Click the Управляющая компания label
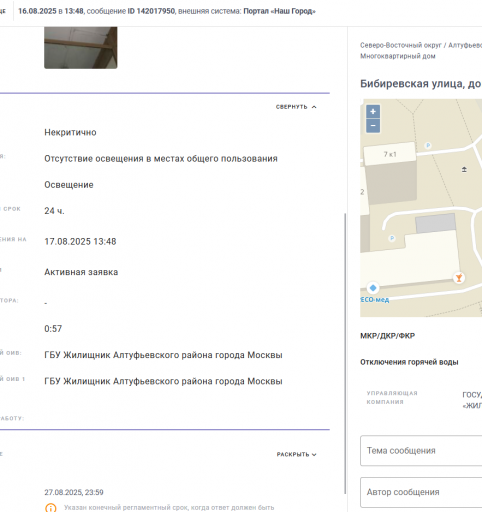Screen dimensions: 482x512 (x=392, y=397)
